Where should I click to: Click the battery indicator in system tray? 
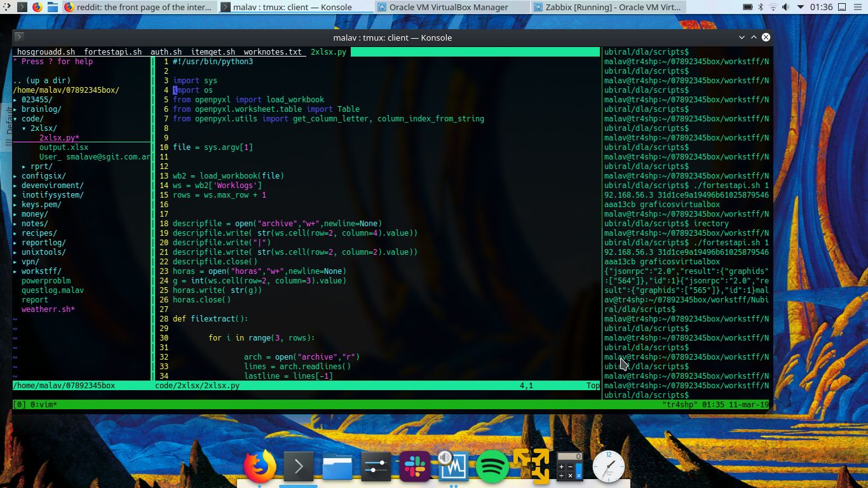click(x=747, y=7)
